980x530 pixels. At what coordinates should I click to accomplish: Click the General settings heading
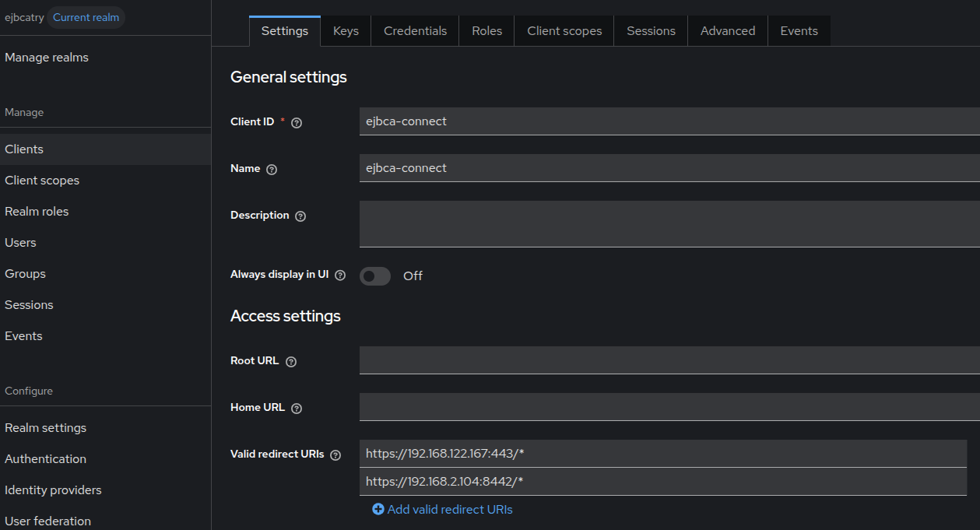tap(289, 77)
